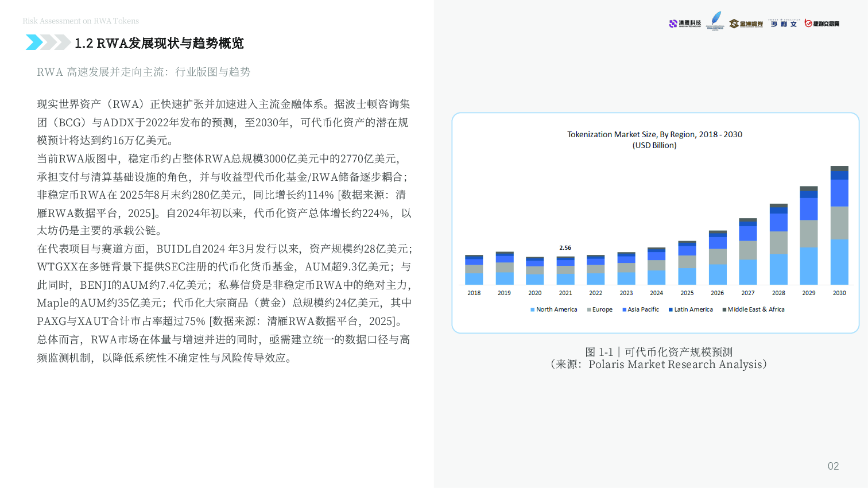
Task: Click the chart title Tokenization Market Size
Action: point(654,134)
